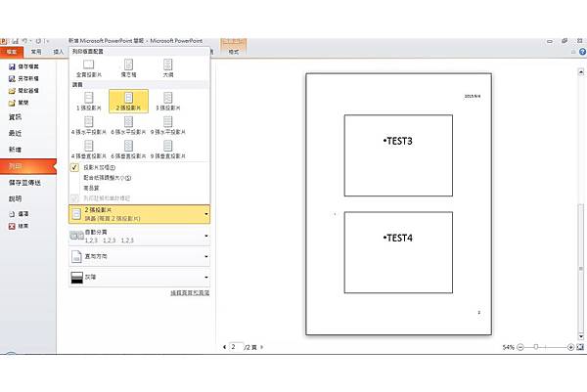Open Options (選項) in the backstage sidebar

19,214
